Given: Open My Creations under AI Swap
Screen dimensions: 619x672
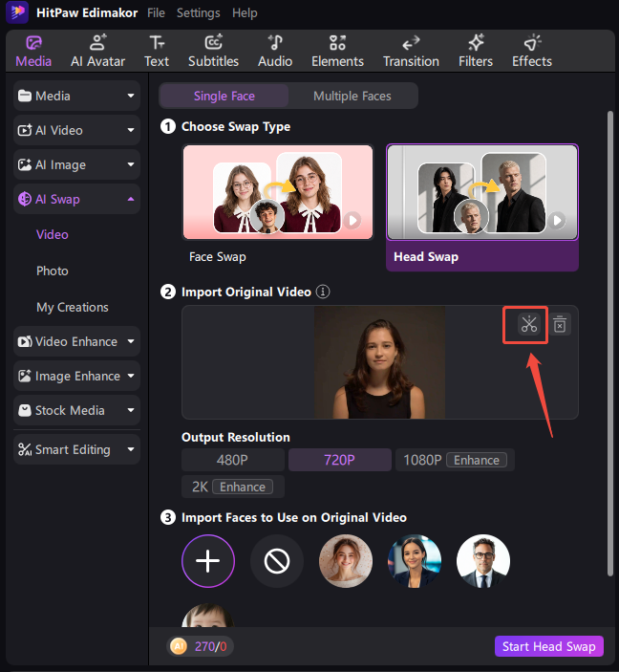Looking at the screenshot, I should click(x=73, y=307).
